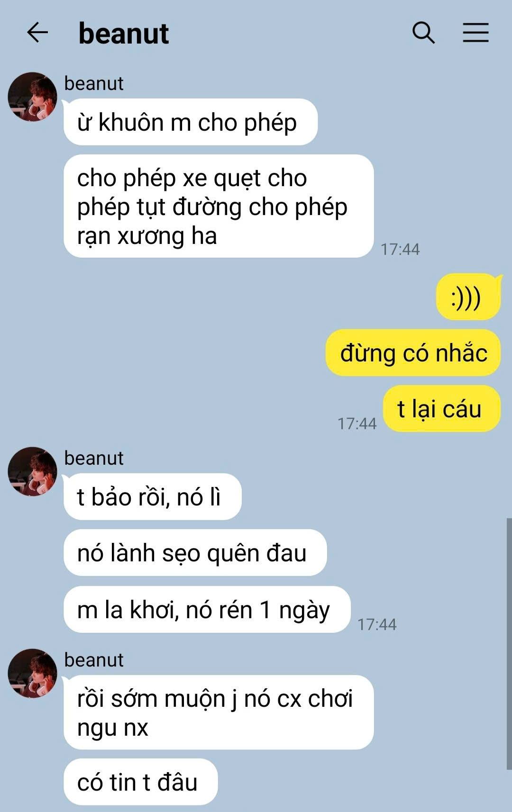Click the 'beanut' chat title in header
Image resolution: width=512 pixels, height=812 pixels.
(x=124, y=34)
